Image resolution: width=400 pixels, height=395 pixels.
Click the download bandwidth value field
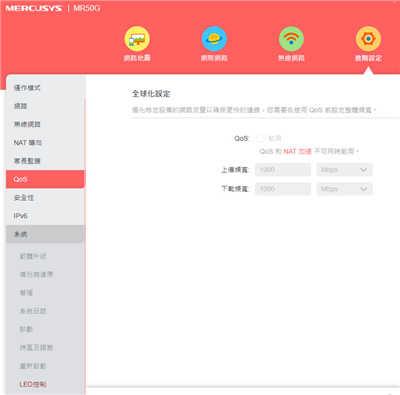(x=283, y=189)
